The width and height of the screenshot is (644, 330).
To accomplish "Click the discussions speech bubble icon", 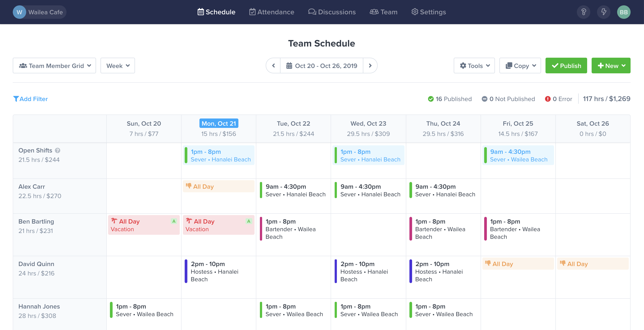I will pyautogui.click(x=311, y=11).
